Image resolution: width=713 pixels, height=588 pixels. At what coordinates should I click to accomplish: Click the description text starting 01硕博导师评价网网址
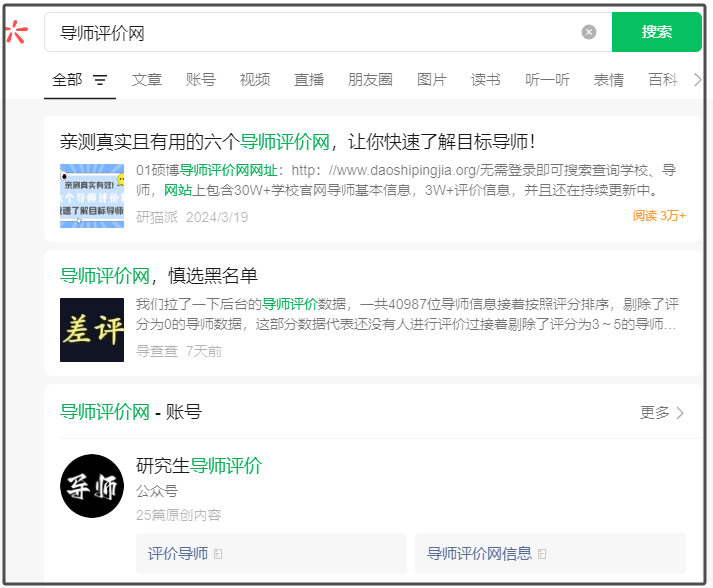coord(406,180)
